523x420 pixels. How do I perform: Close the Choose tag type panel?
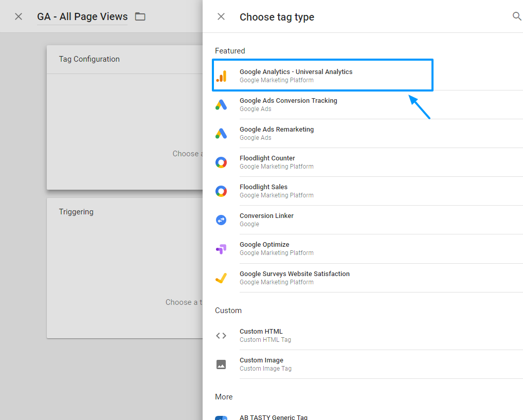(221, 16)
